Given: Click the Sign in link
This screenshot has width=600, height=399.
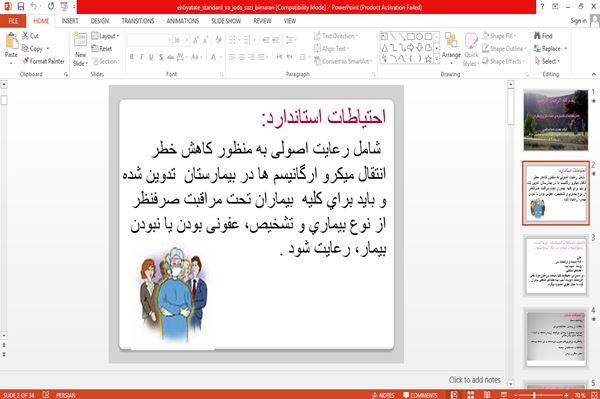Looking at the screenshot, I should click(x=578, y=21).
